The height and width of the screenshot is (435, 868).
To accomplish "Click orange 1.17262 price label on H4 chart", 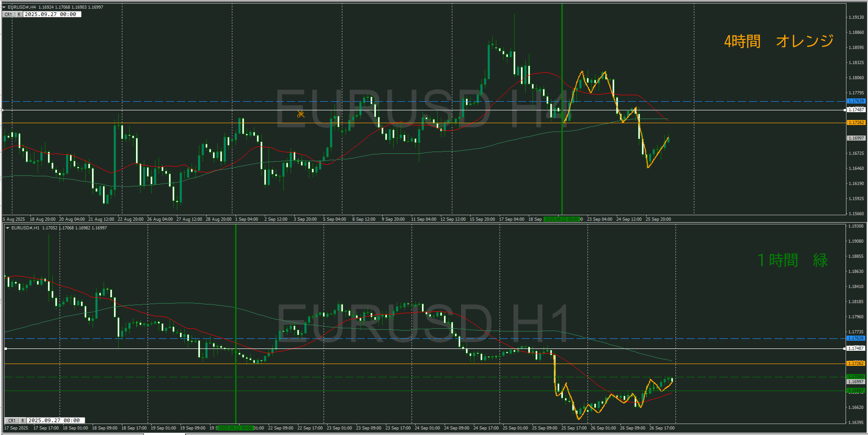I will click(x=856, y=123).
